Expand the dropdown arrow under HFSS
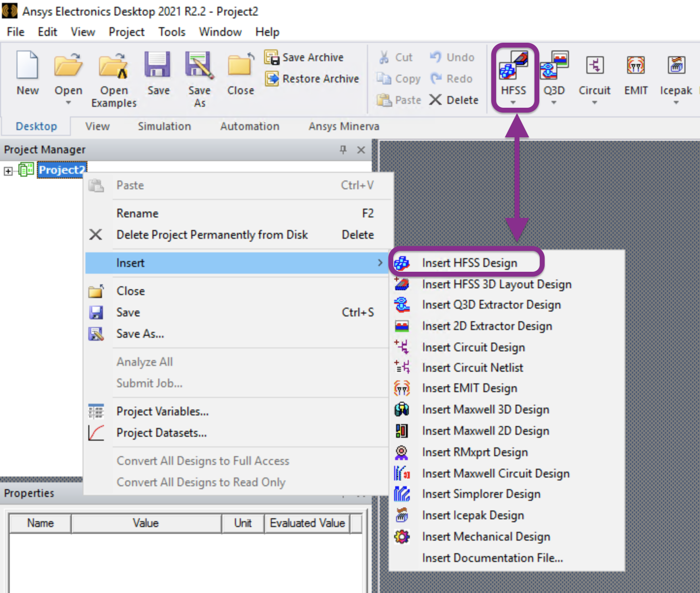The width and height of the screenshot is (700, 593). (514, 103)
